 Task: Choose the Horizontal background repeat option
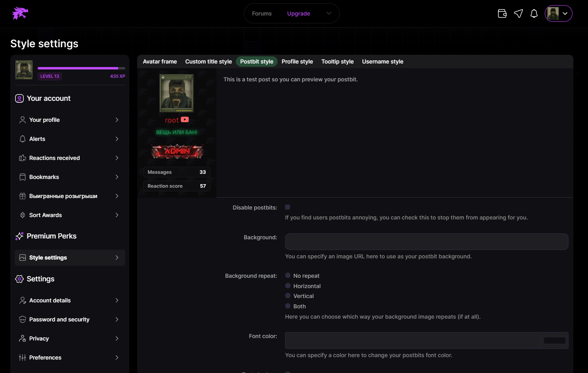click(288, 286)
